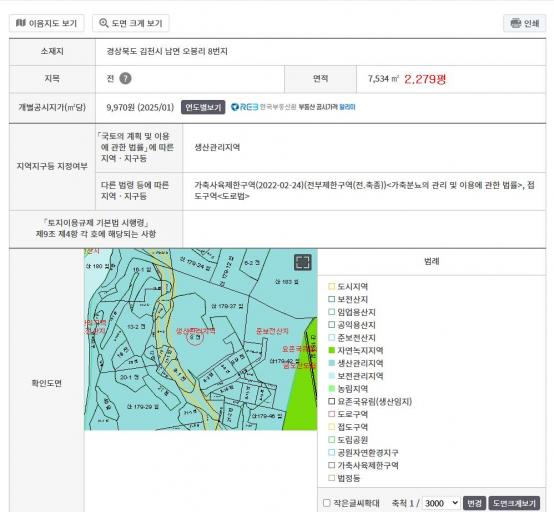Expand the map with the fullscreen icon
The image size is (554, 512).
[x=302, y=262]
